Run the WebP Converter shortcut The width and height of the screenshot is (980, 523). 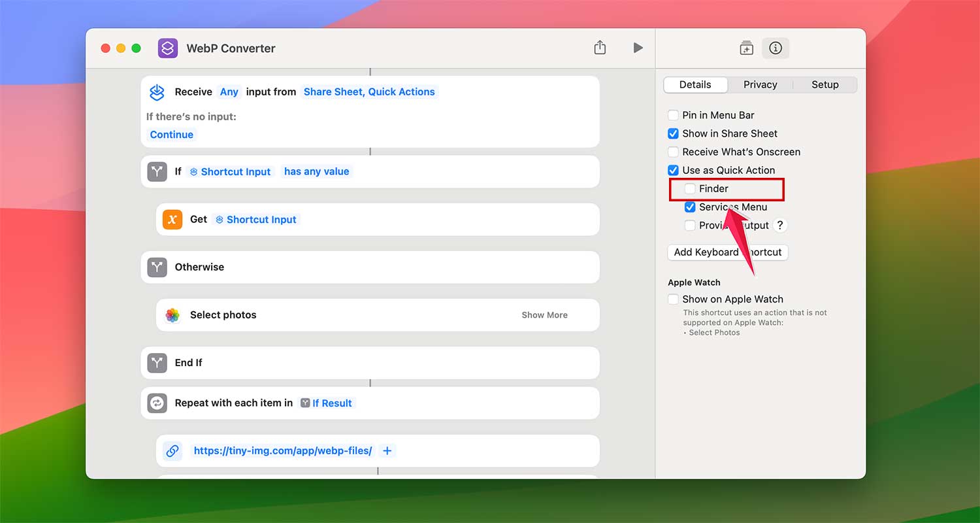point(638,48)
